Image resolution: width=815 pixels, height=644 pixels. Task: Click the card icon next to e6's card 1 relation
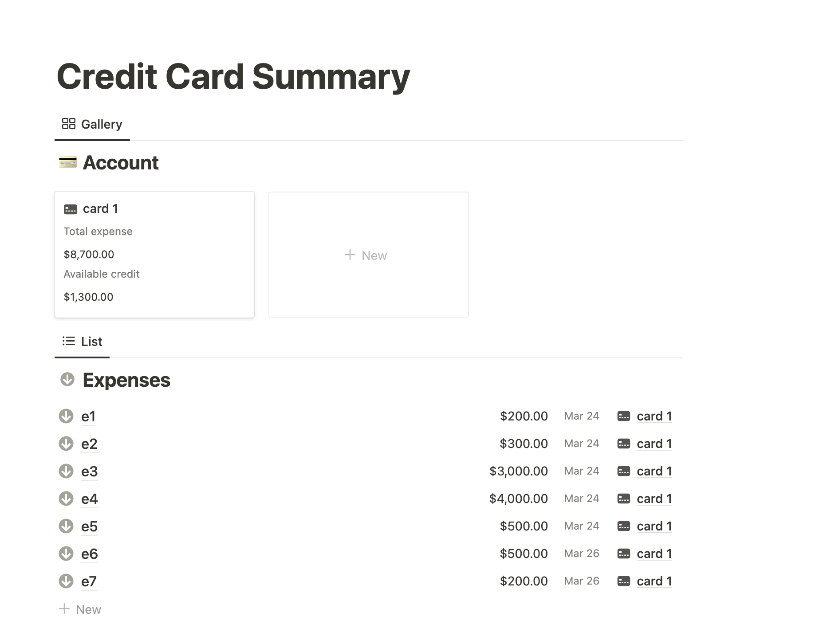[624, 554]
